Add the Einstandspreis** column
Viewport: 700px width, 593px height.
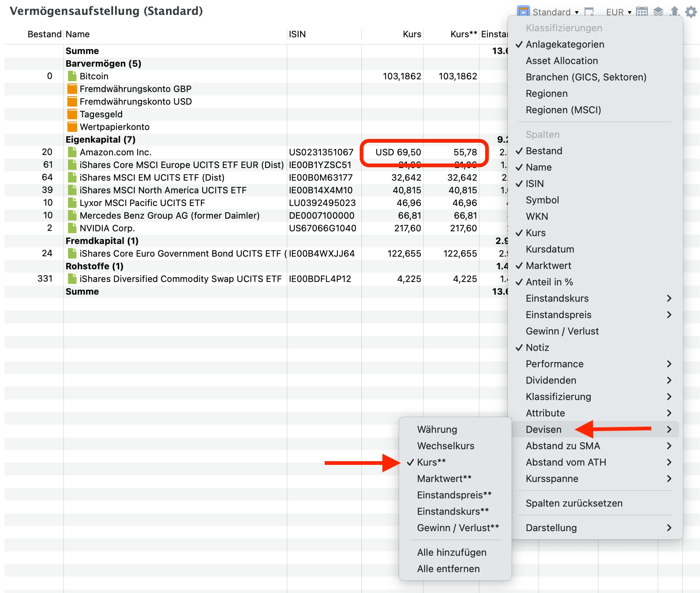[455, 495]
